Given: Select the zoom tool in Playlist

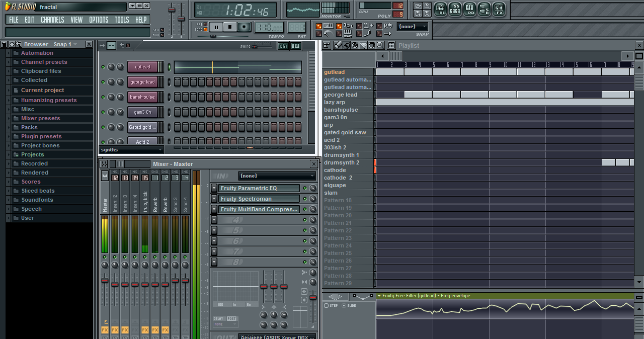Looking at the screenshot, I should (380, 45).
